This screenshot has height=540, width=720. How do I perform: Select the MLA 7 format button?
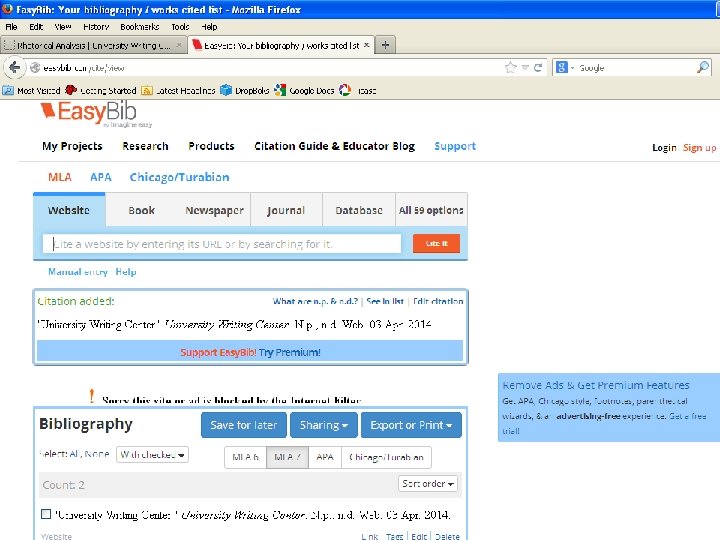point(287,457)
